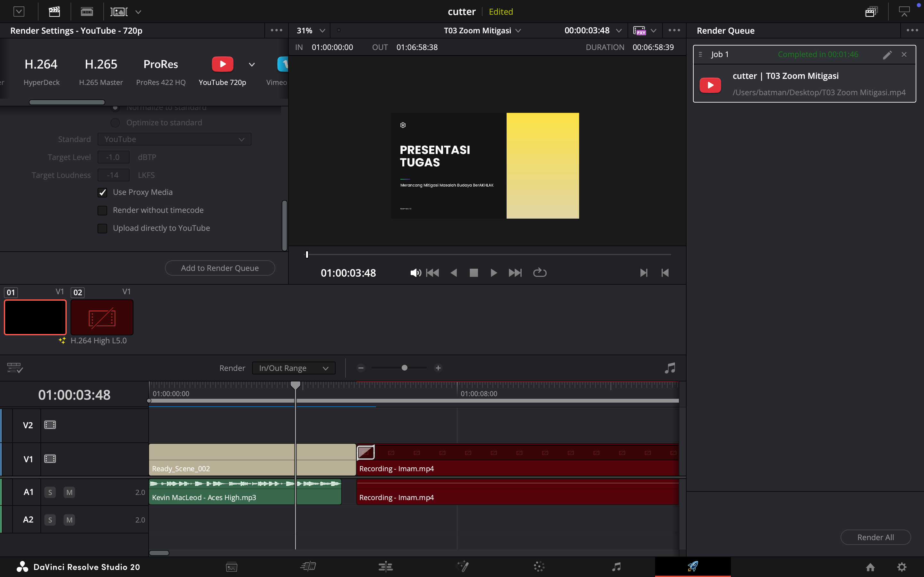Edit Job 1 with pencil icon
Screen dimensions: 924x577
click(x=887, y=54)
